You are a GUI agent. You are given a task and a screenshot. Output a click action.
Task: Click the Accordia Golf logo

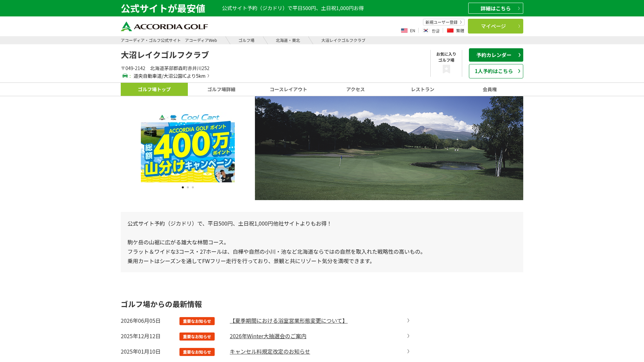pyautogui.click(x=164, y=26)
